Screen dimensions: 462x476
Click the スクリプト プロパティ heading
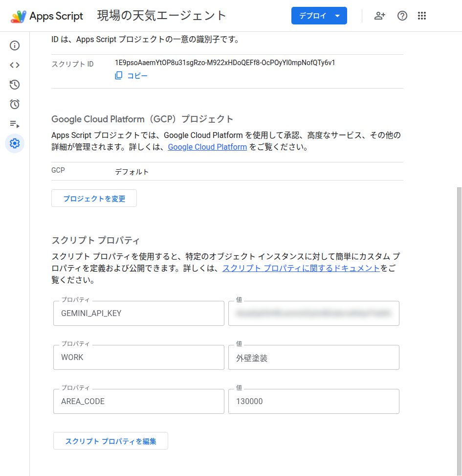point(95,240)
